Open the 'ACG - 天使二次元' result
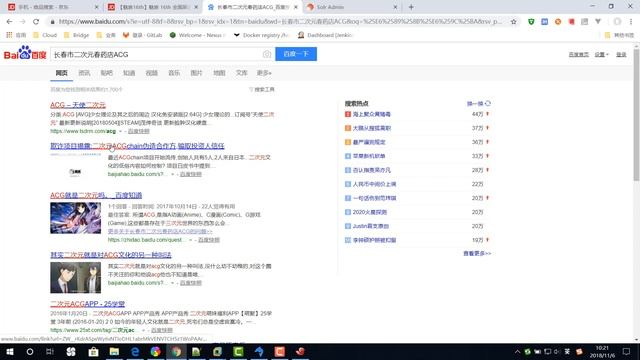The height and width of the screenshot is (360, 640). tap(78, 105)
